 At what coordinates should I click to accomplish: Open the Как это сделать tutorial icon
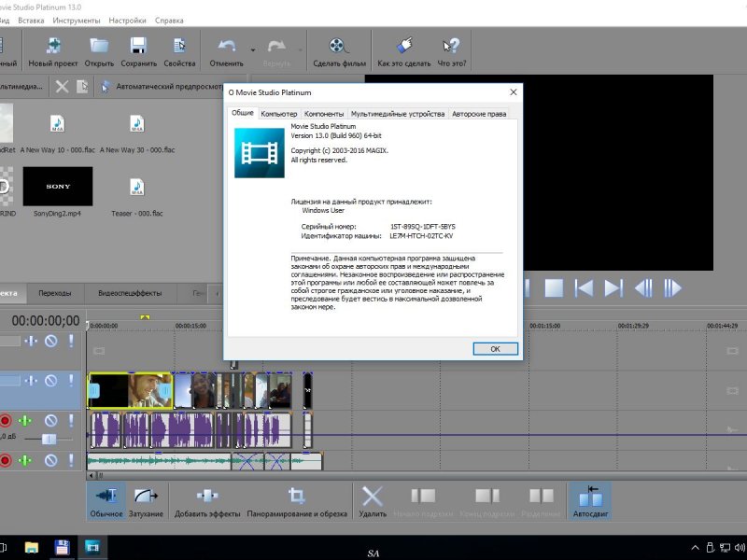(404, 46)
